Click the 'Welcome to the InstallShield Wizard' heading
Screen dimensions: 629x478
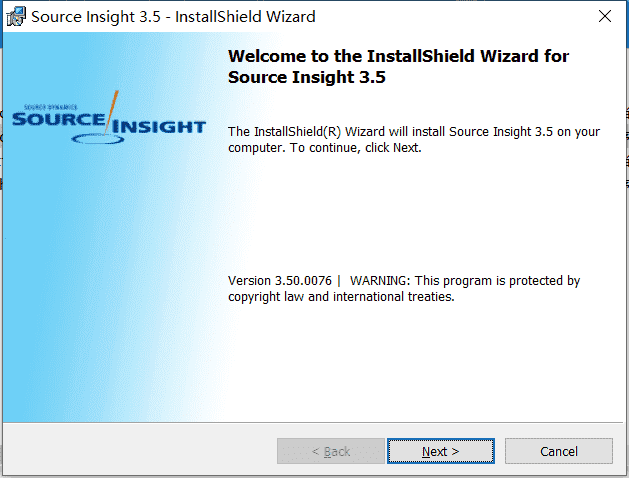pyautogui.click(x=398, y=56)
